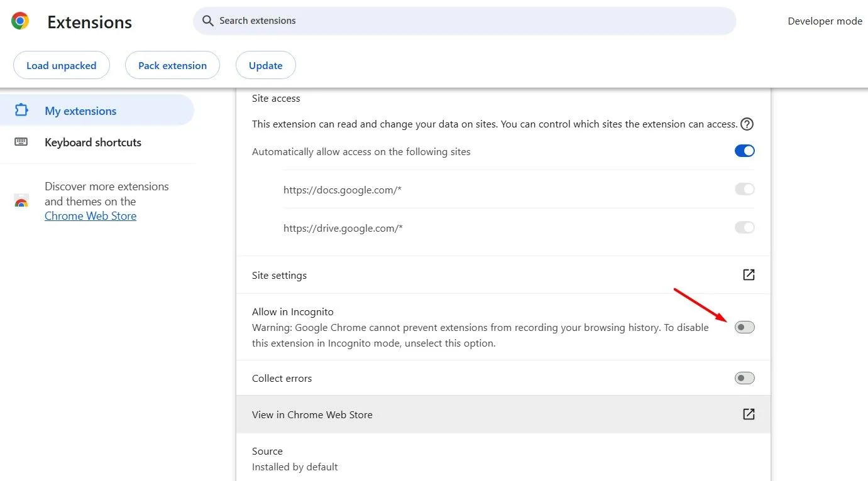Click the keyboard icon beside Keyboard shortcuts

[21, 142]
